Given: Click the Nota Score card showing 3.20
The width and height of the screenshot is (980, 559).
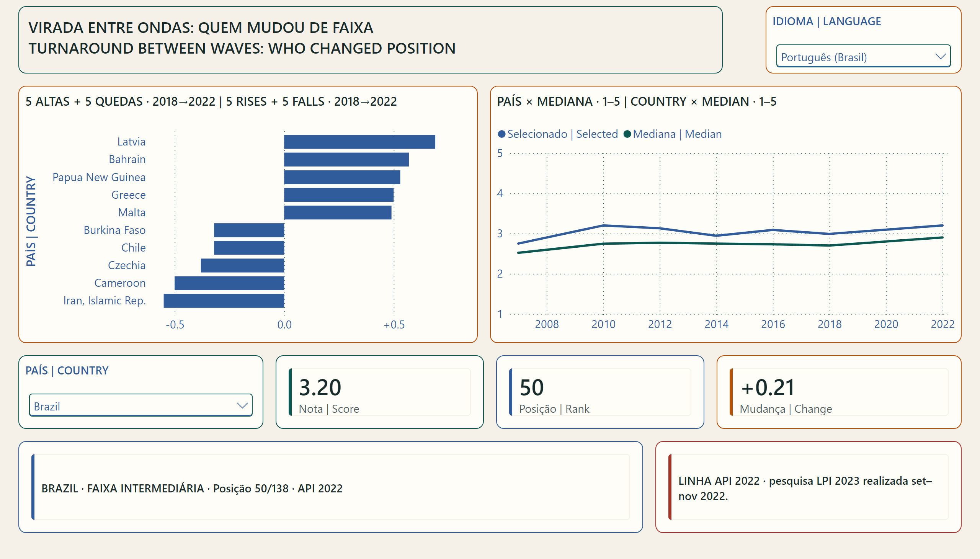Looking at the screenshot, I should point(379,392).
